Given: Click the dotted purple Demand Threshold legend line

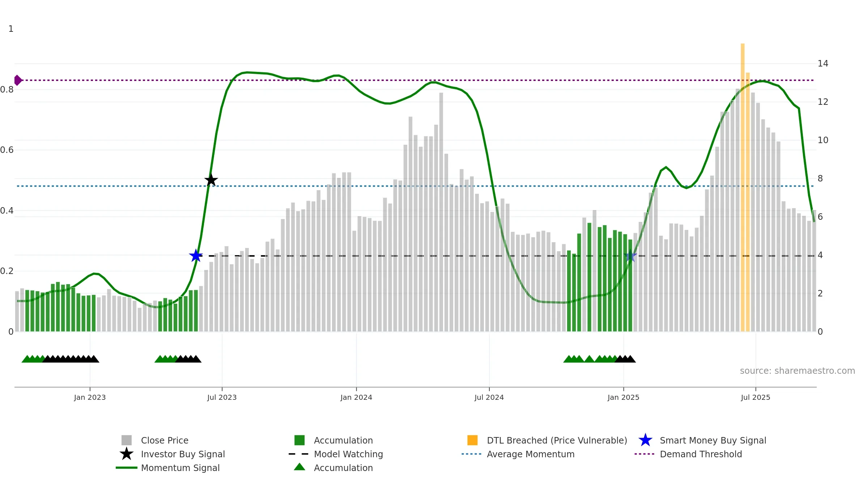Looking at the screenshot, I should coord(644,454).
